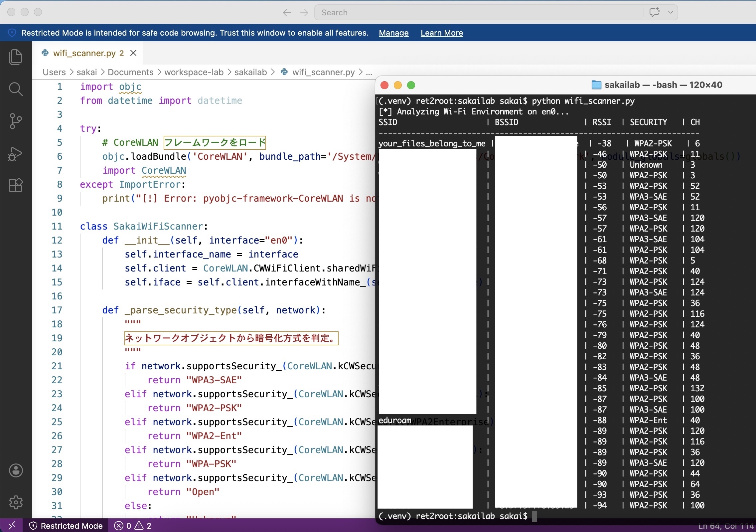Click the Manage link in restricted banner
This screenshot has height=532, width=756.
[393, 33]
